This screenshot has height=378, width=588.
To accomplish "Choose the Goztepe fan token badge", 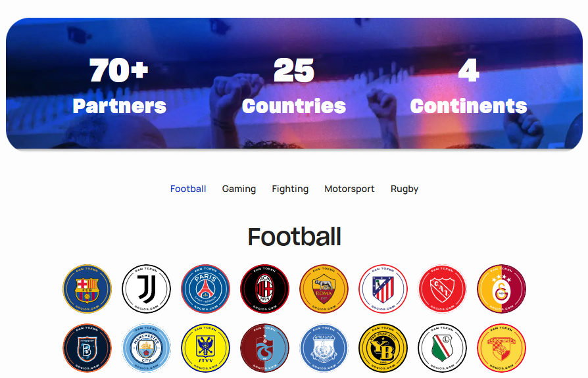I will click(x=502, y=348).
